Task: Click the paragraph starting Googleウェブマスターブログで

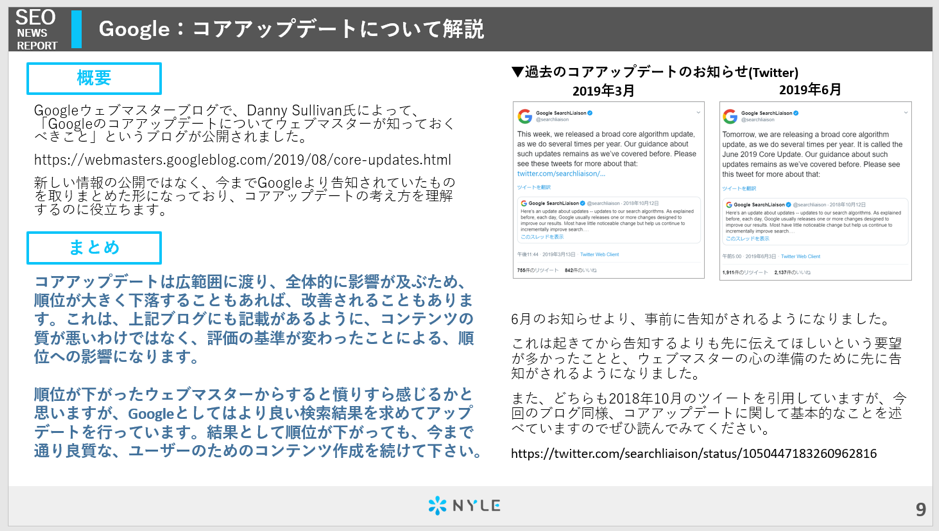Action: tap(244, 123)
